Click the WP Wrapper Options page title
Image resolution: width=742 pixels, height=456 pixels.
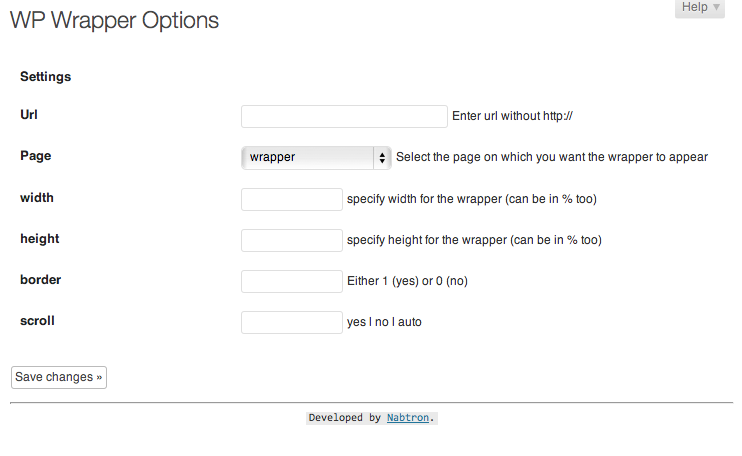point(115,21)
